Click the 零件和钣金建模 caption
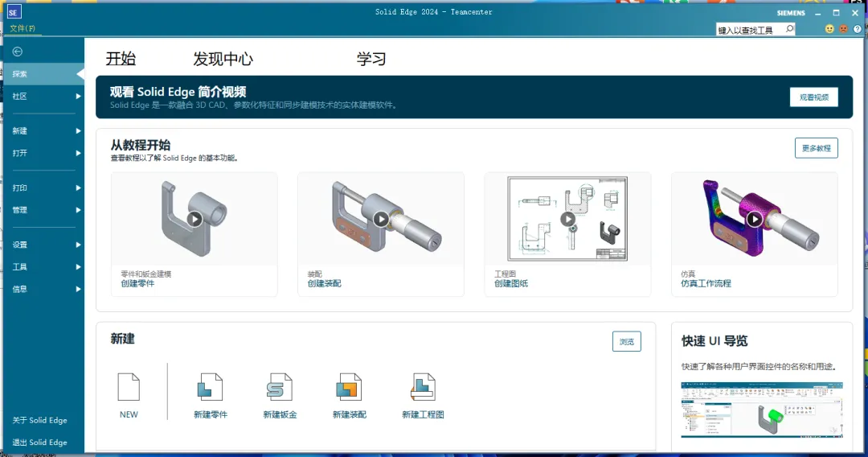868x457 pixels. point(146,274)
